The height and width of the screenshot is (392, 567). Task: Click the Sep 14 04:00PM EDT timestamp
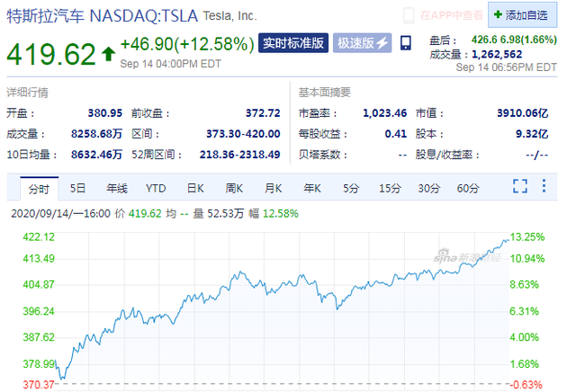click(x=170, y=64)
